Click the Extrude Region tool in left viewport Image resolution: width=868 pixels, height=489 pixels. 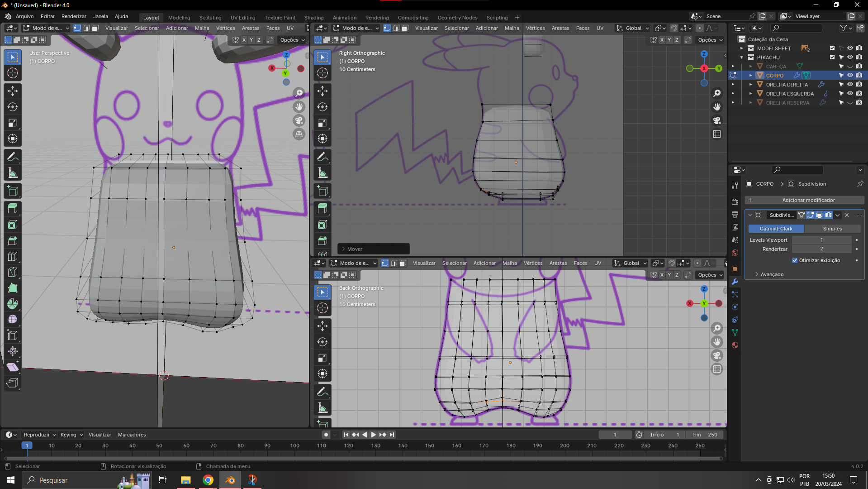pos(13,208)
